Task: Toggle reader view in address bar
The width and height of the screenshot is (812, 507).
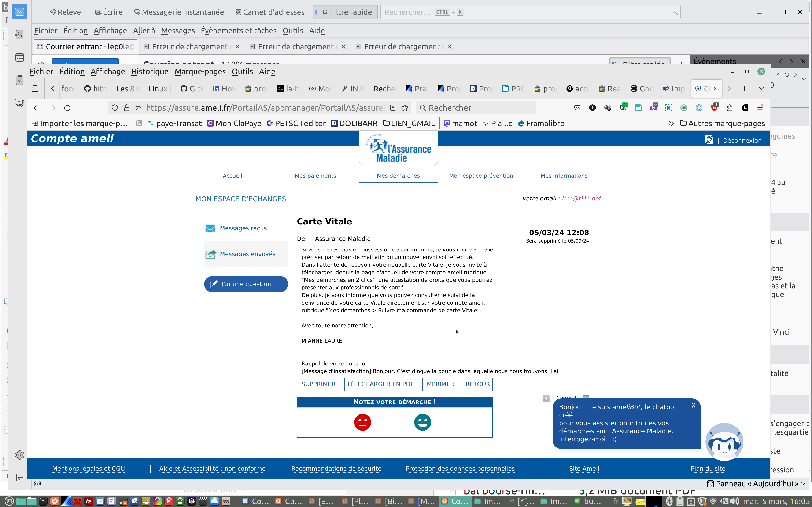Action: 393,108
